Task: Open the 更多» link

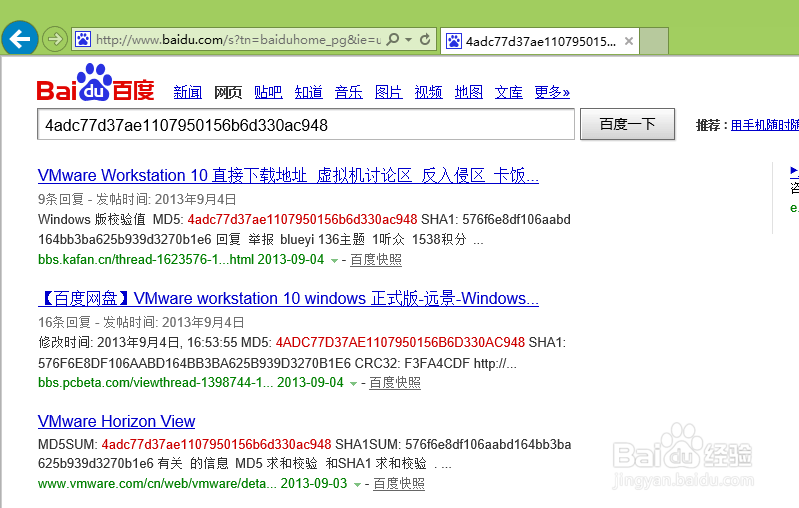Action: point(552,92)
